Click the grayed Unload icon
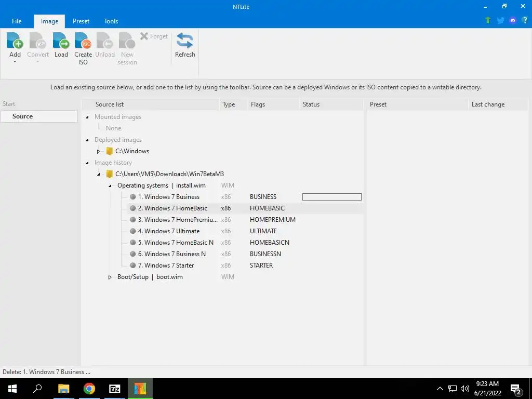This screenshot has width=532, height=399. click(104, 41)
